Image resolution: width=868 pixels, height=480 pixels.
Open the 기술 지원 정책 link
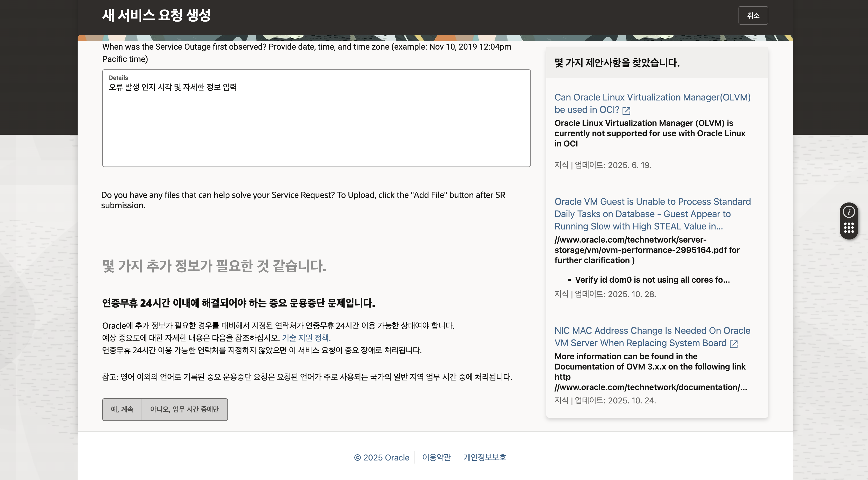(x=306, y=337)
